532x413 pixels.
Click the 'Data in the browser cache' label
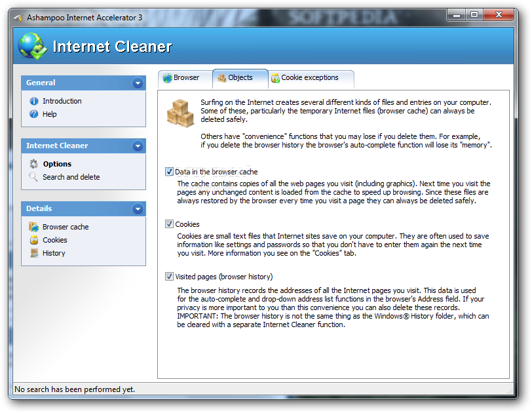coord(216,172)
